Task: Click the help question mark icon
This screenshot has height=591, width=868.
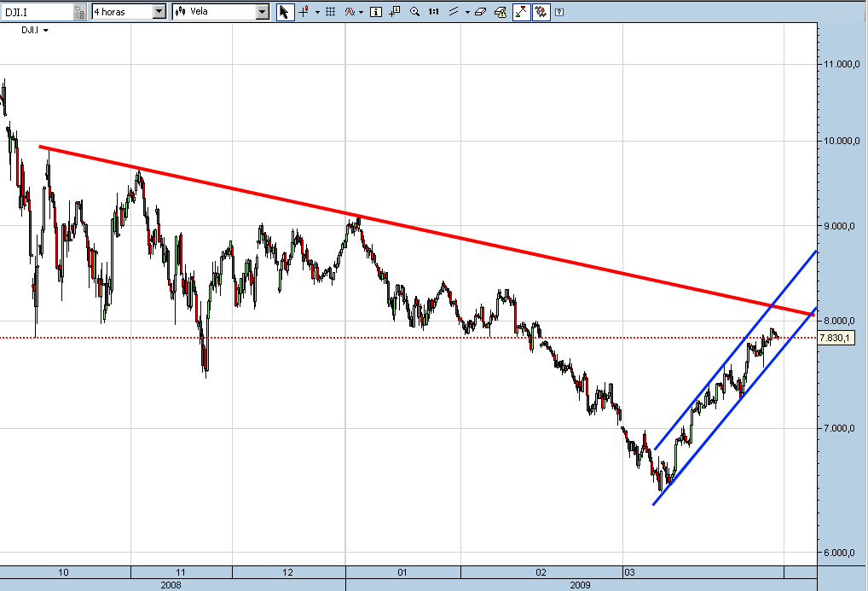Action: click(559, 12)
